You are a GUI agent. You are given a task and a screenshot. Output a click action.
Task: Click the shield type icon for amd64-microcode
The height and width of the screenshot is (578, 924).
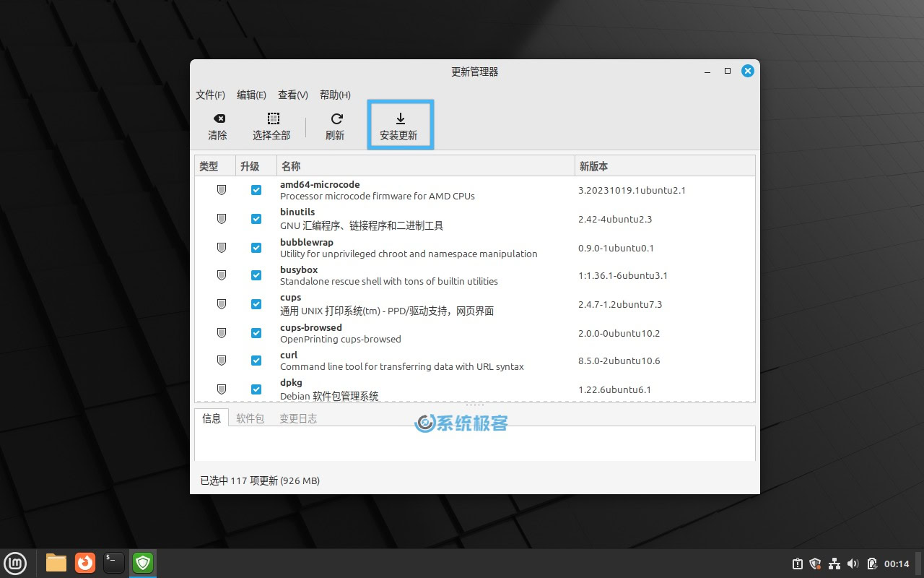[222, 190]
